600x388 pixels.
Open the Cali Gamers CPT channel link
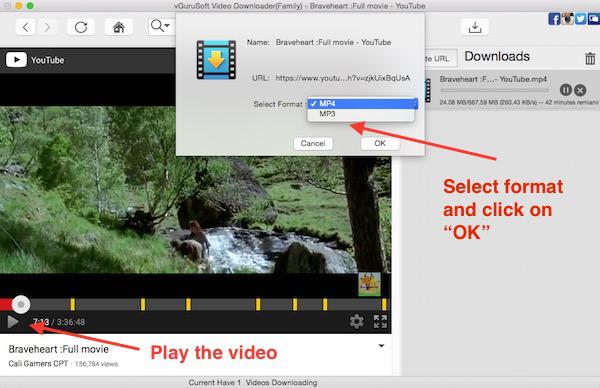click(38, 364)
